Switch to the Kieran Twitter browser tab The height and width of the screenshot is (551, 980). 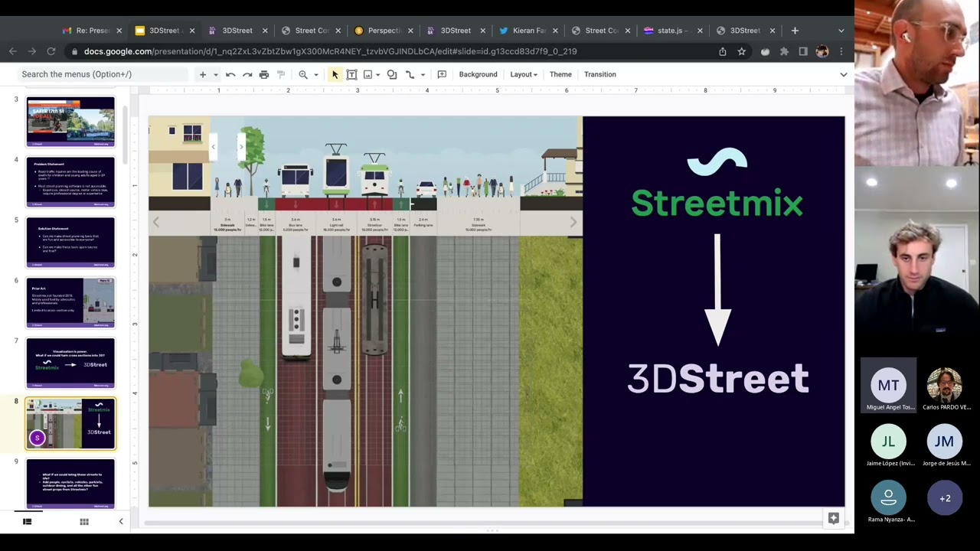click(x=528, y=31)
